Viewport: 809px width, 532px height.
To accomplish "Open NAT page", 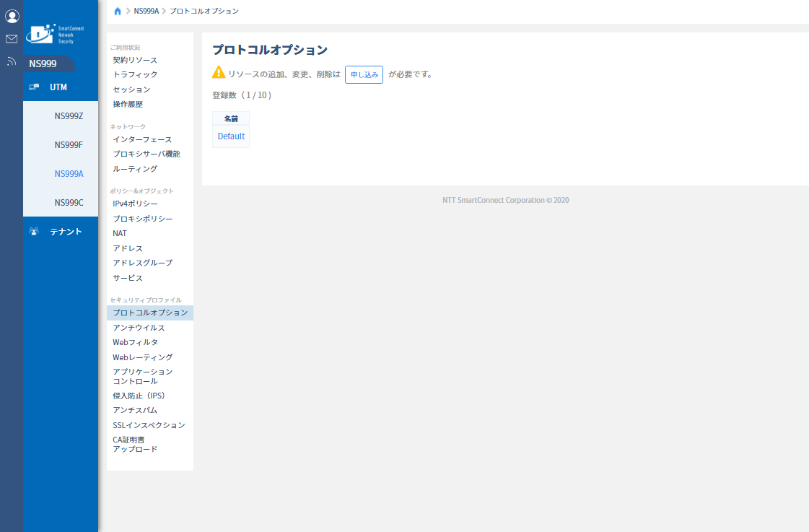I will [120, 233].
